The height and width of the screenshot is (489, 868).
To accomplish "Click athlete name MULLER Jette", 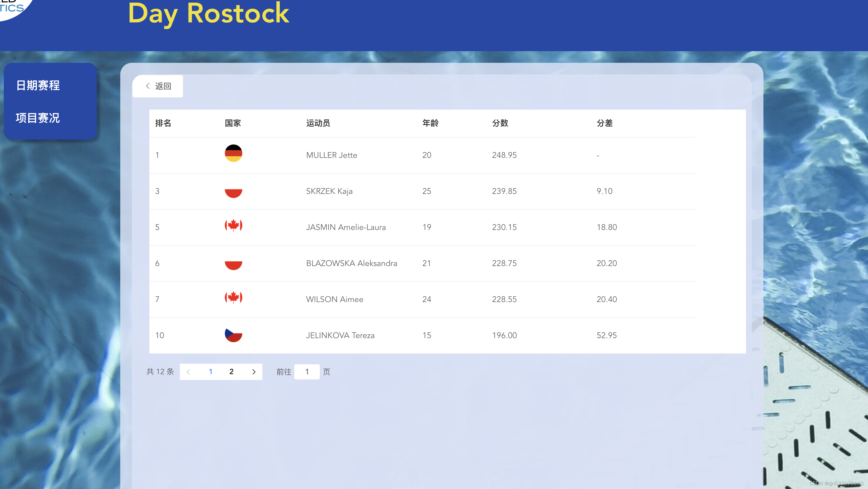I will (331, 155).
